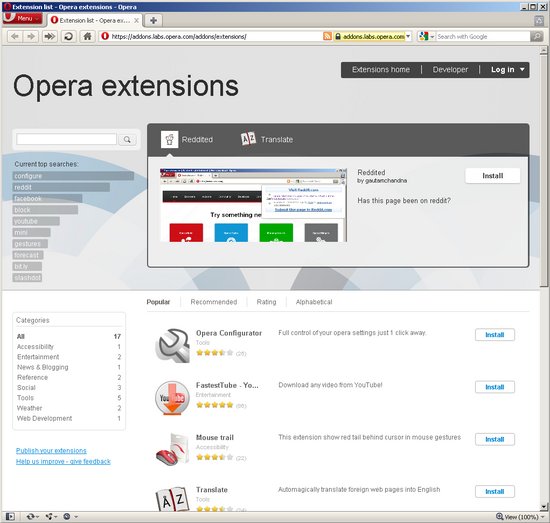Open the red Opera Menu button

pyautogui.click(x=22, y=18)
